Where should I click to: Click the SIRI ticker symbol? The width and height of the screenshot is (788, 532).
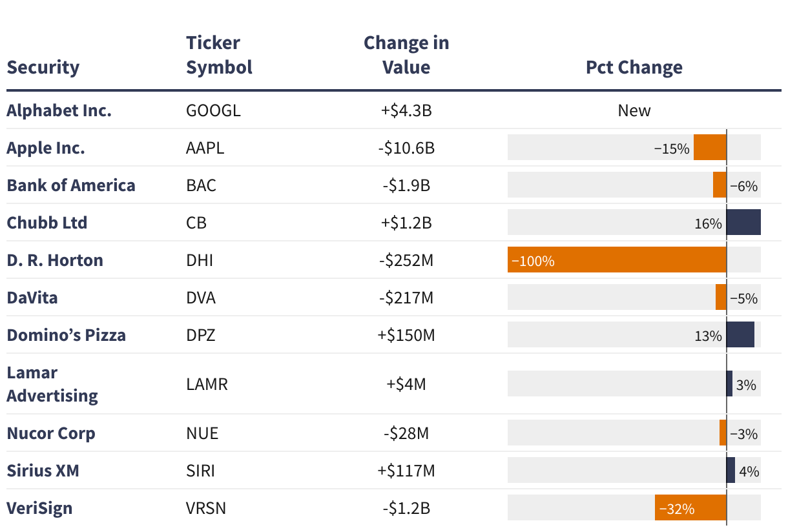click(x=202, y=471)
